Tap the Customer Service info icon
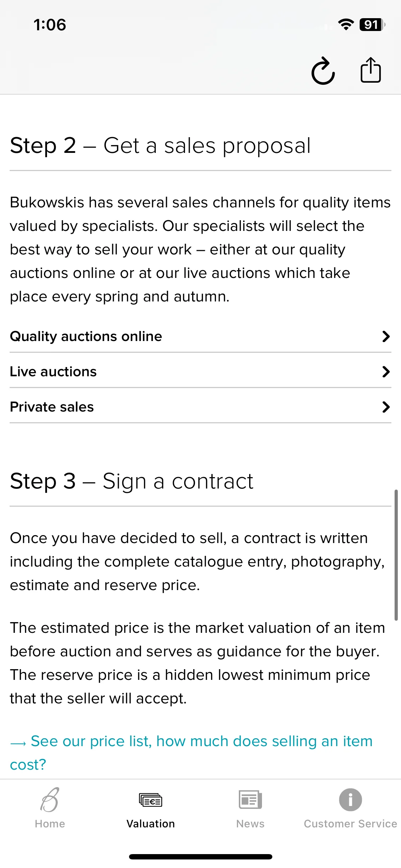401x868 pixels. [350, 800]
